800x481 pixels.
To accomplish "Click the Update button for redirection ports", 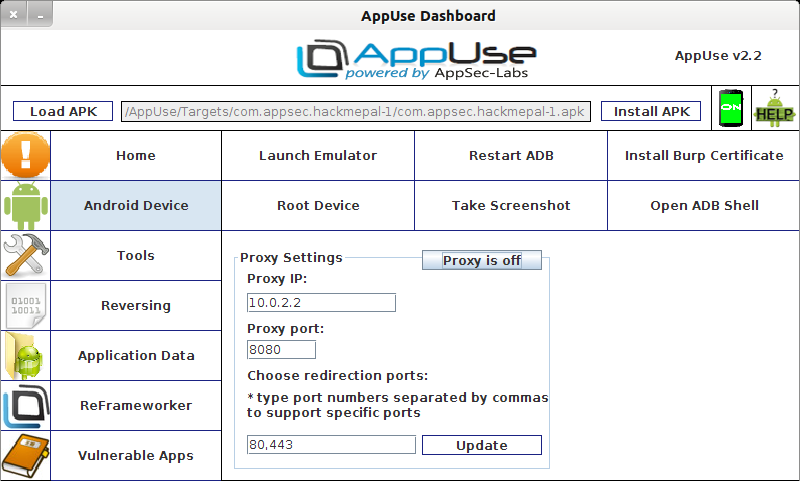I will tap(482, 445).
